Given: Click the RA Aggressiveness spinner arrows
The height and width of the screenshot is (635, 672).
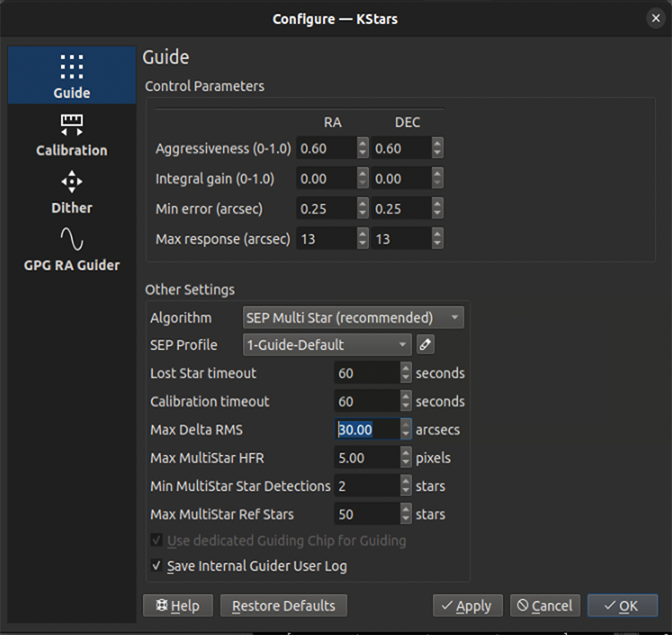Looking at the screenshot, I should pyautogui.click(x=362, y=149).
